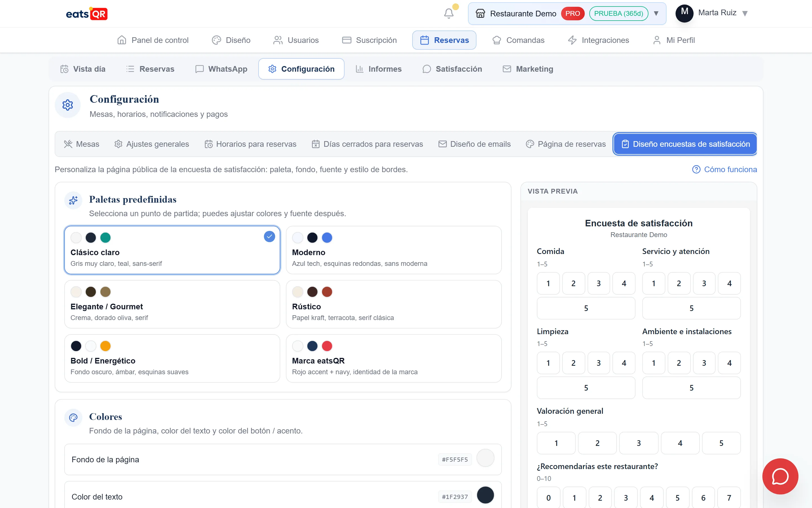This screenshot has height=508, width=812.
Task: Click the clipboard icon of Diseño encuestas
Action: [x=625, y=144]
